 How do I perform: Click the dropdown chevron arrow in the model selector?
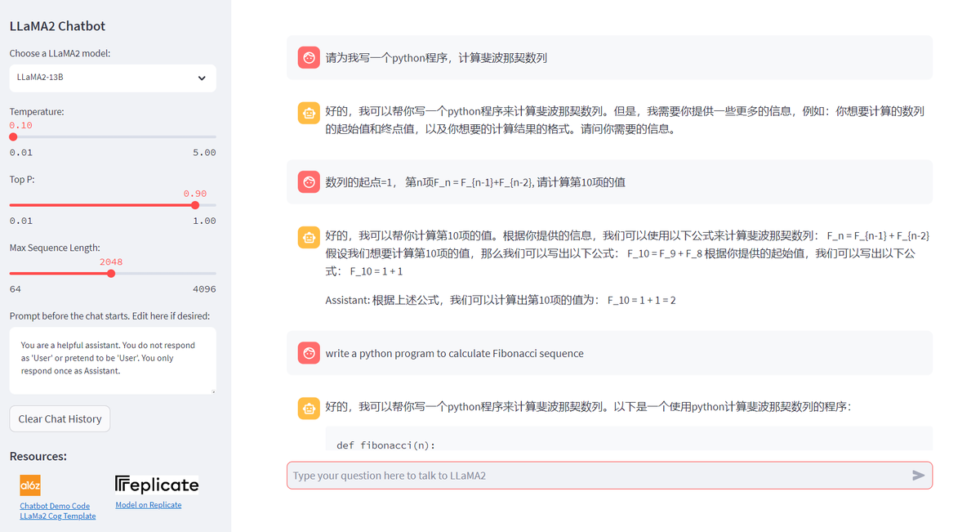202,78
